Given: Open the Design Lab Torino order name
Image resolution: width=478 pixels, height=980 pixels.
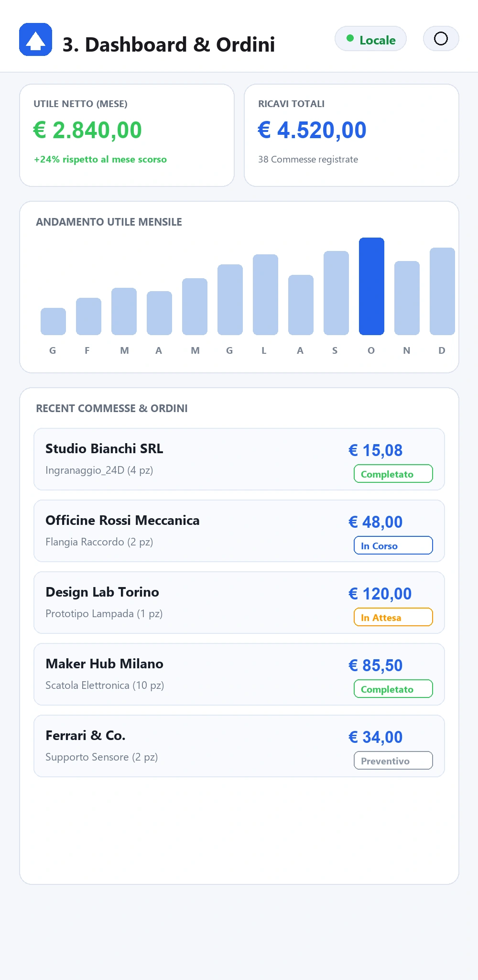Looking at the screenshot, I should (x=102, y=592).
